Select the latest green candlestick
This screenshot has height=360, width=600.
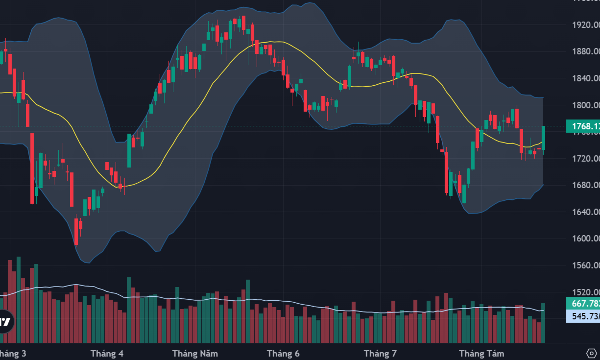[543, 138]
